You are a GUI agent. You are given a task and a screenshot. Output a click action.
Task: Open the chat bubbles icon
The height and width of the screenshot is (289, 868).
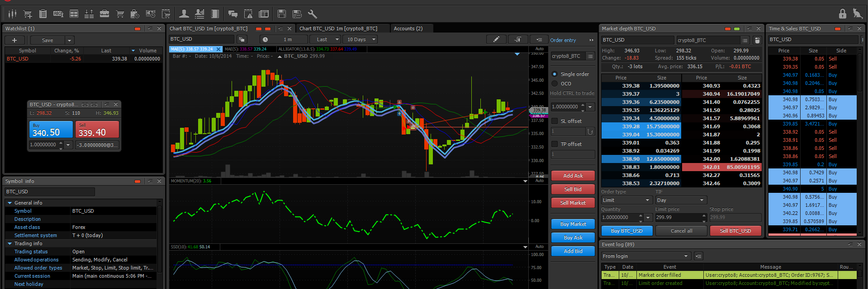(x=233, y=14)
